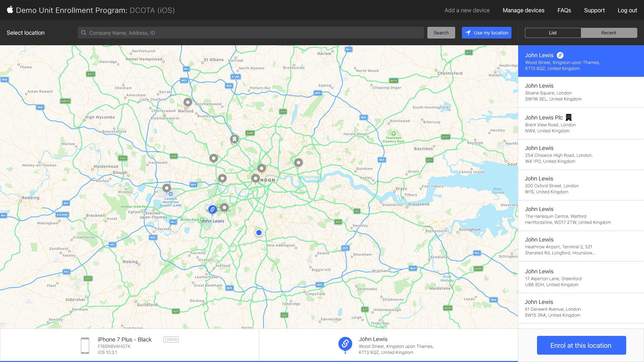Click the blue location pin in bottom bar
Image resolution: width=644 pixels, height=362 pixels.
click(x=345, y=345)
